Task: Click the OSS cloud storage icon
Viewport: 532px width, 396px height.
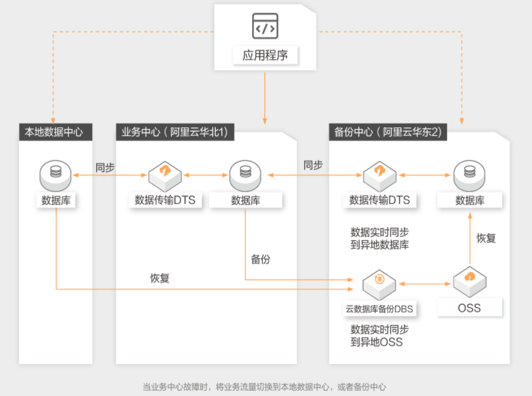Action: tap(470, 282)
